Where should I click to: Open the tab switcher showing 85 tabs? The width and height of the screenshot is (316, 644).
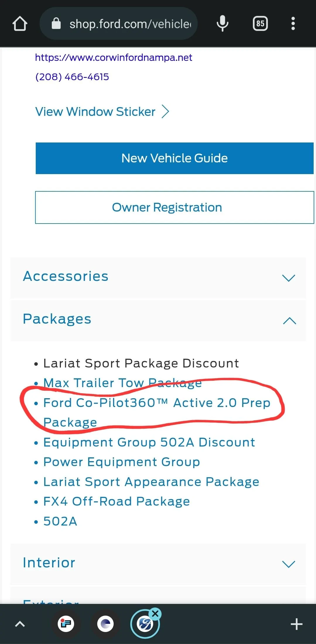click(259, 23)
